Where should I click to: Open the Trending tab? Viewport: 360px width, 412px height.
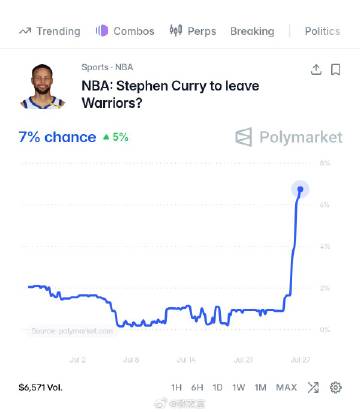pos(50,31)
